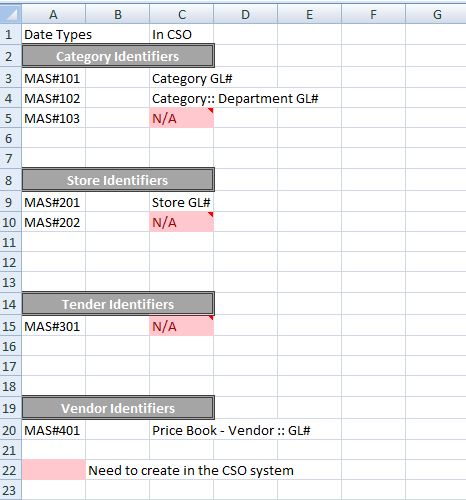The height and width of the screenshot is (500, 466).
Task: Select row 5 header
Action: [x=11, y=118]
